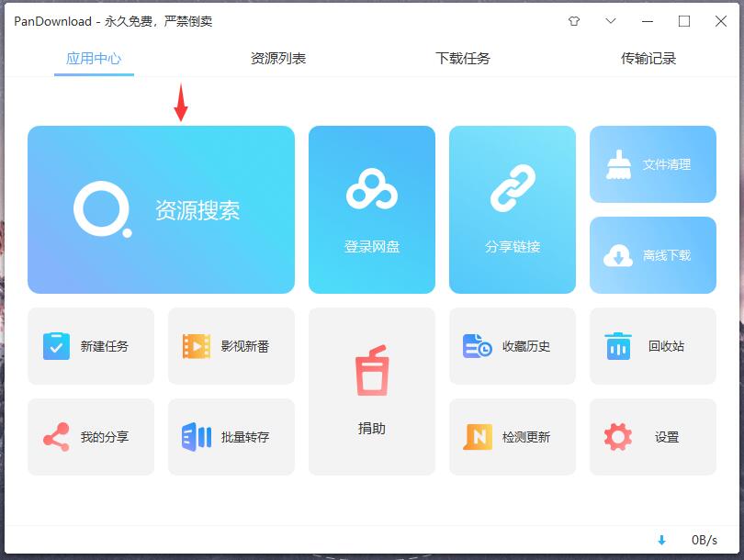Open the 影视新番 film tile
The image size is (744, 560).
(231, 346)
